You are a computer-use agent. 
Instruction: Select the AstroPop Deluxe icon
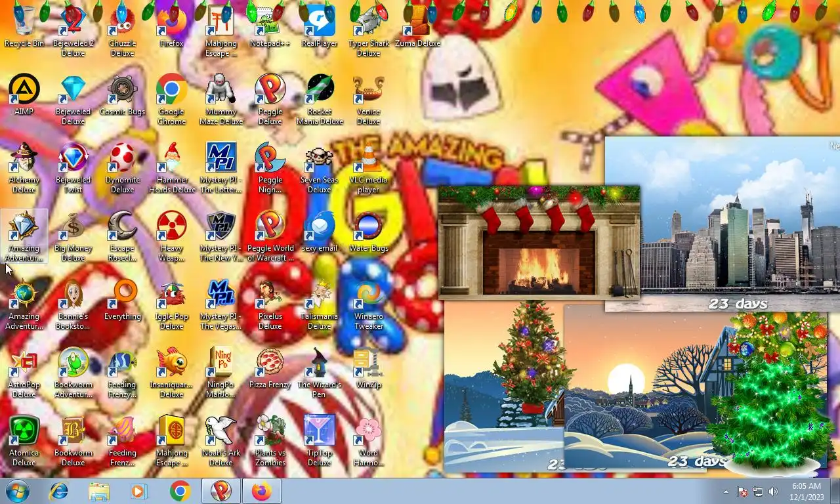24,373
